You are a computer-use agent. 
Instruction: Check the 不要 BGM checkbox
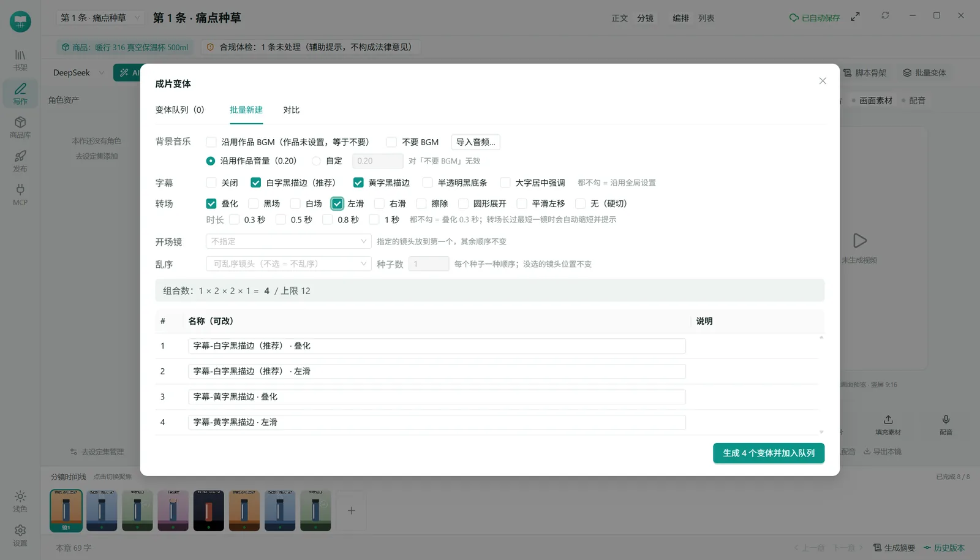coord(391,142)
